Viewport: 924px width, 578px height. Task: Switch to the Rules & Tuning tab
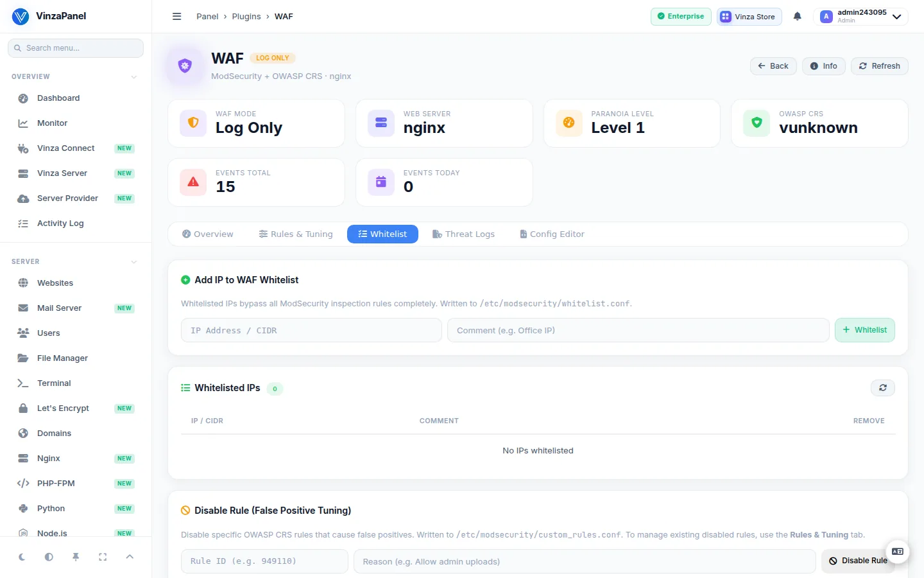pos(296,234)
